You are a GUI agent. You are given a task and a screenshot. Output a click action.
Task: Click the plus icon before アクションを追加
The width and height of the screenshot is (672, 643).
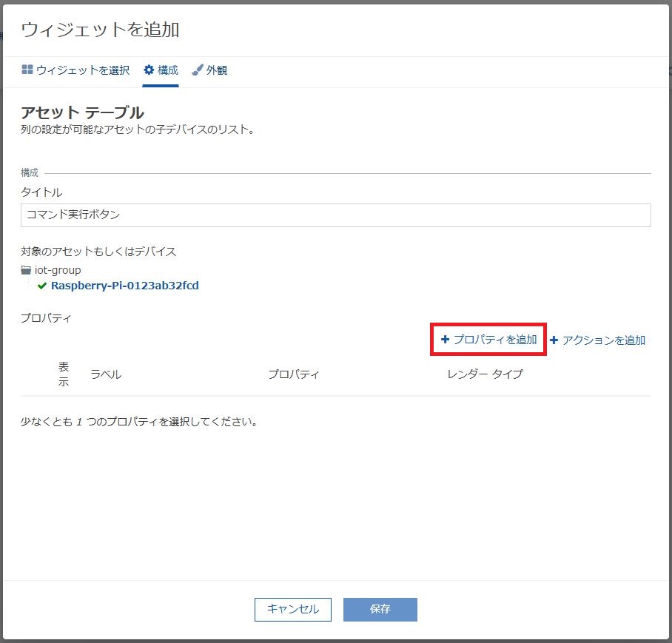pyautogui.click(x=555, y=340)
